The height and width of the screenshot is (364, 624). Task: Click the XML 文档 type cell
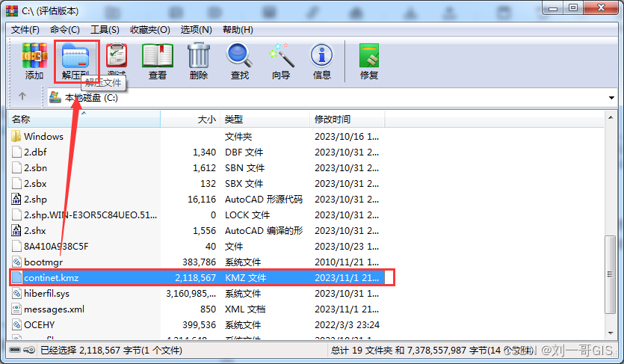click(x=245, y=309)
